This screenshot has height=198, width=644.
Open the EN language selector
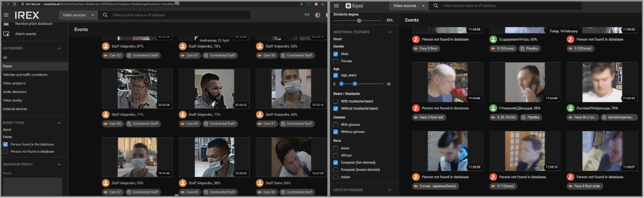click(x=307, y=15)
